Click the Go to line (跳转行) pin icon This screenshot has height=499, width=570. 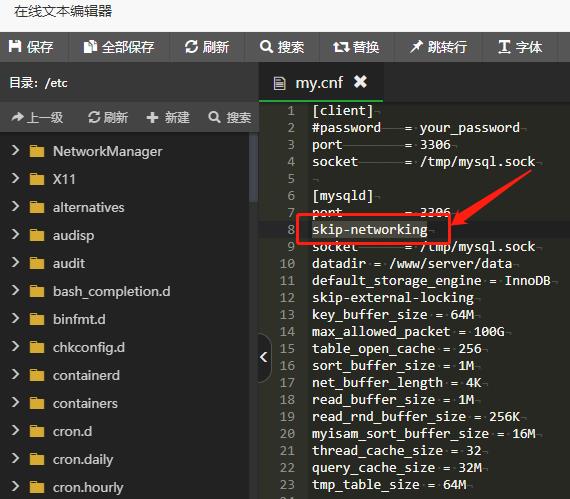(417, 47)
